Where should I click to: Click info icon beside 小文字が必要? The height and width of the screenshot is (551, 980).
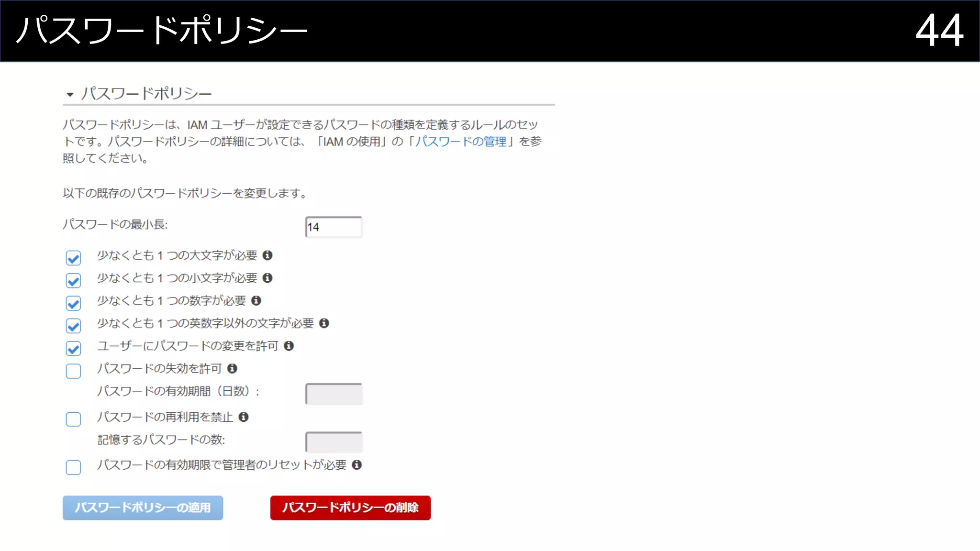click(267, 278)
